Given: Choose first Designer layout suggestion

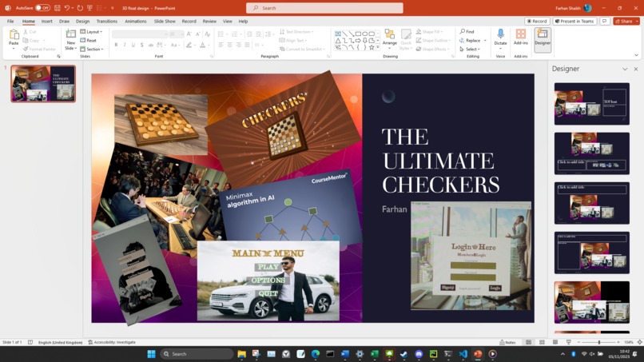Looking at the screenshot, I should [592, 104].
